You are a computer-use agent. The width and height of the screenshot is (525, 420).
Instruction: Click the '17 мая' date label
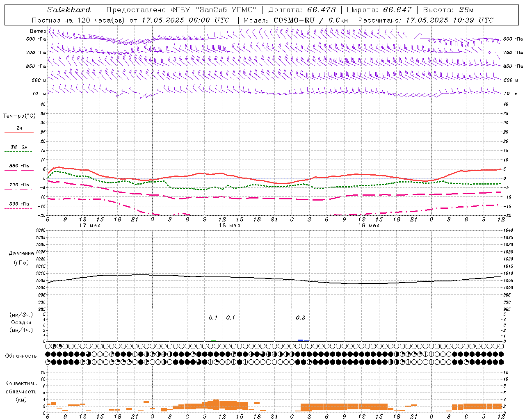[90, 226]
